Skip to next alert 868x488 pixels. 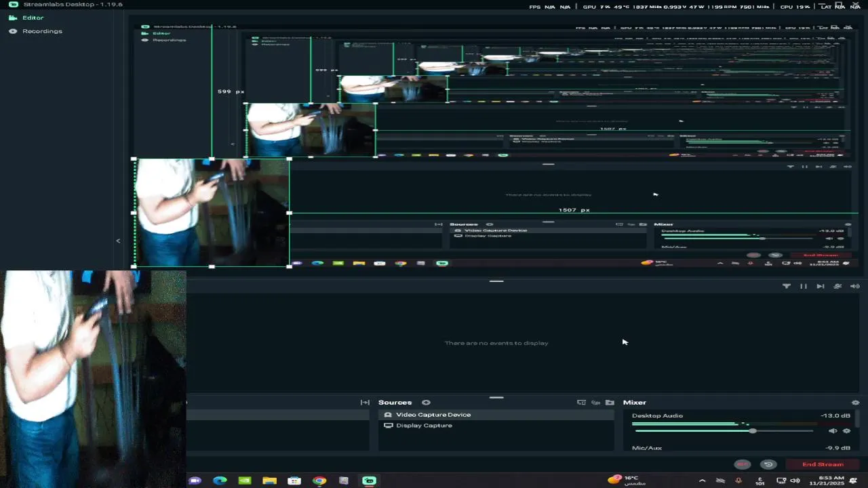(821, 286)
